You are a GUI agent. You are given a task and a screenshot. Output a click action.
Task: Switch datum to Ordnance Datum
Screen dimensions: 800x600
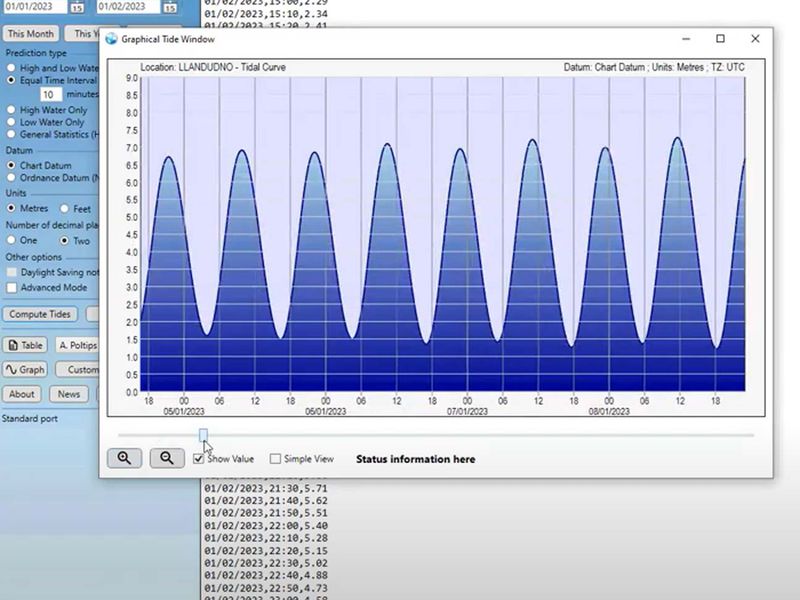point(11,178)
